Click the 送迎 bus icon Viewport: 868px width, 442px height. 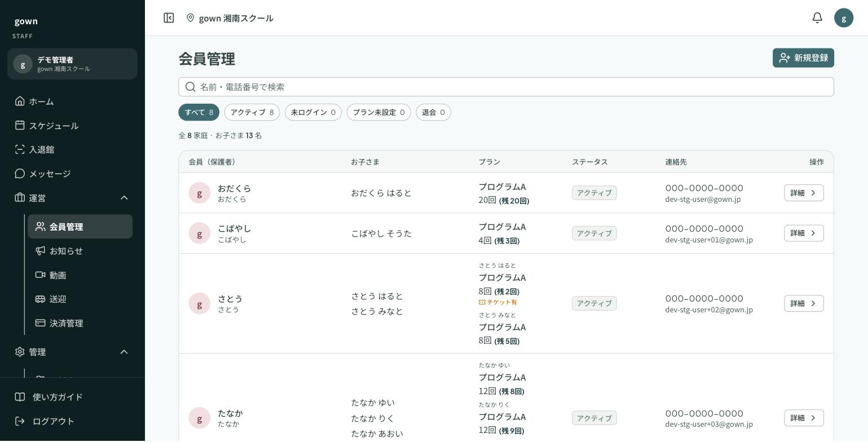pos(40,299)
